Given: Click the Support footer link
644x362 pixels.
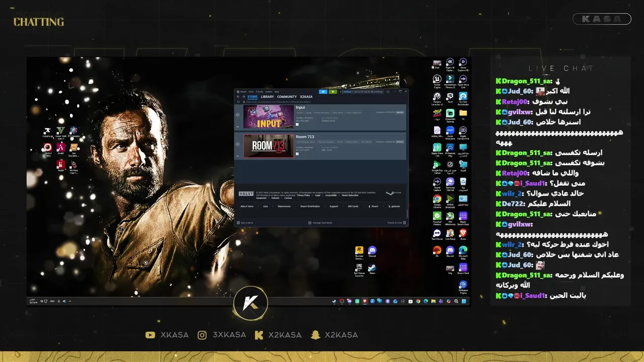Looking at the screenshot, I should point(334,206).
